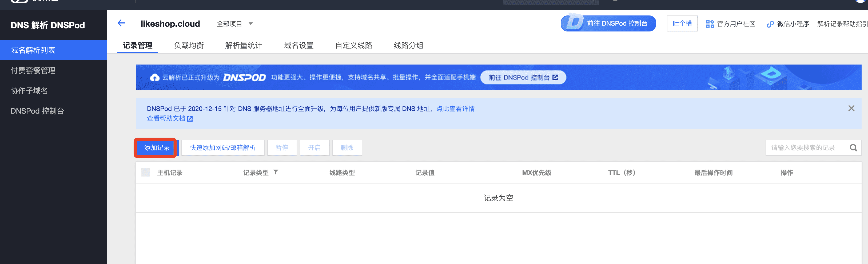Select the 域名设置 tab
This screenshot has width=868, height=264.
pos(298,45)
